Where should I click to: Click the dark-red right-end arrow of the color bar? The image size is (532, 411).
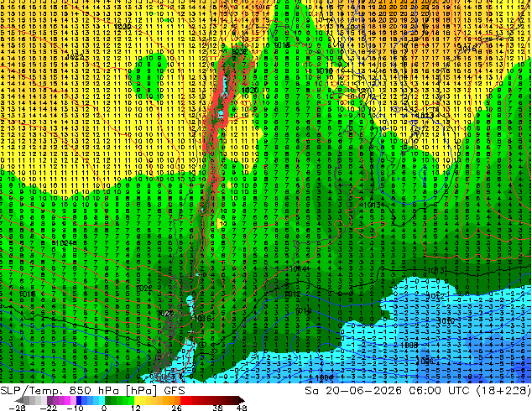pyautogui.click(x=241, y=400)
